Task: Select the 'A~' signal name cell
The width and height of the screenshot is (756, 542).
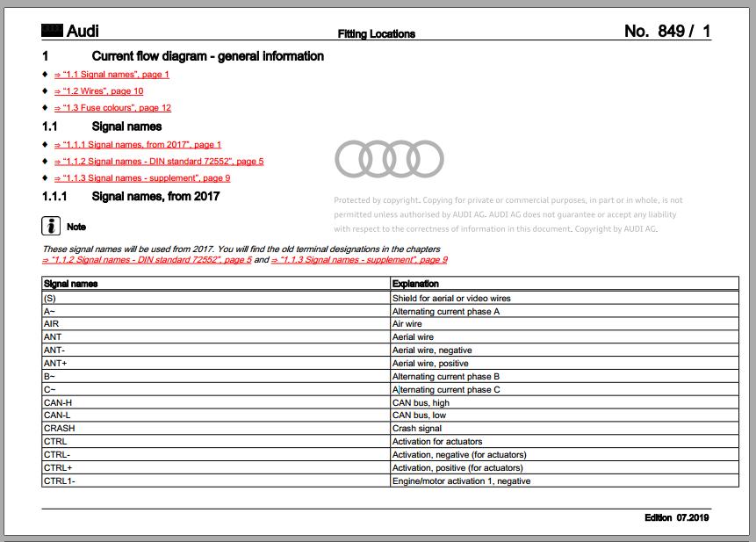Action: (x=216, y=311)
